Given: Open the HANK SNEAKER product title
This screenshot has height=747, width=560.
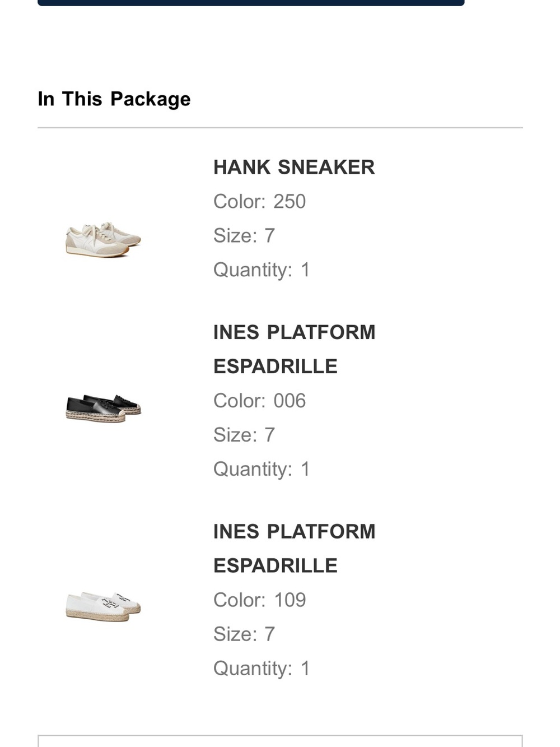Looking at the screenshot, I should (x=294, y=167).
